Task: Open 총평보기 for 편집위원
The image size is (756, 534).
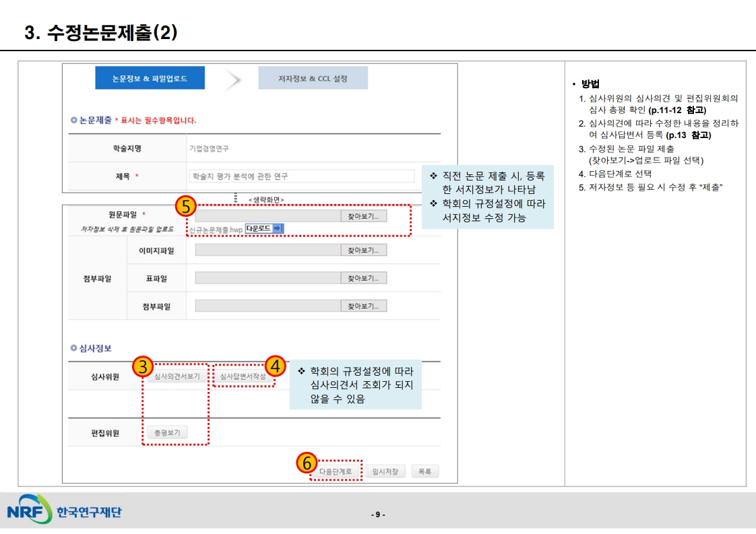Action: click(x=167, y=433)
